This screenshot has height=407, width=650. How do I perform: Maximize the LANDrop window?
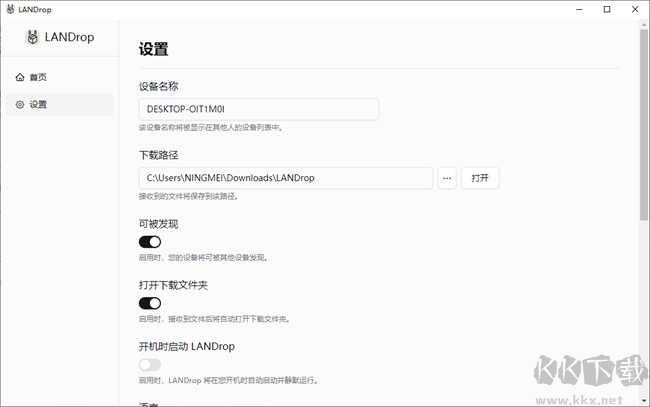[x=607, y=9]
